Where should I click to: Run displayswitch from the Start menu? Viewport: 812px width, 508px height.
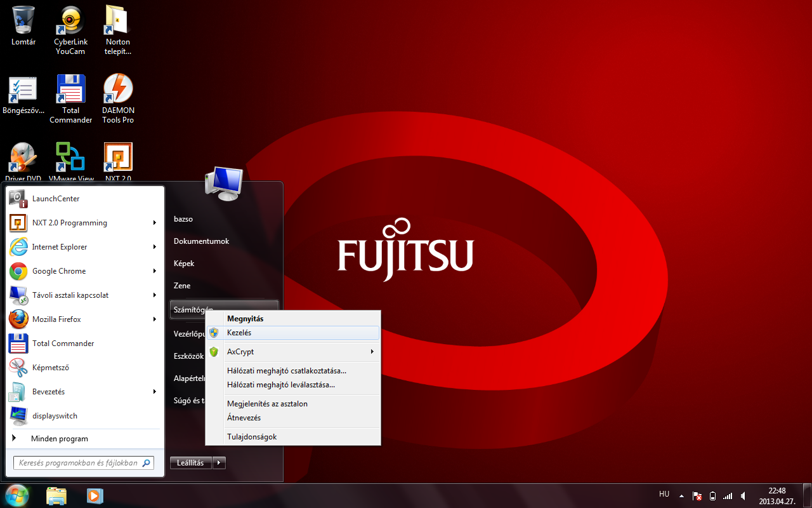[x=85, y=416]
